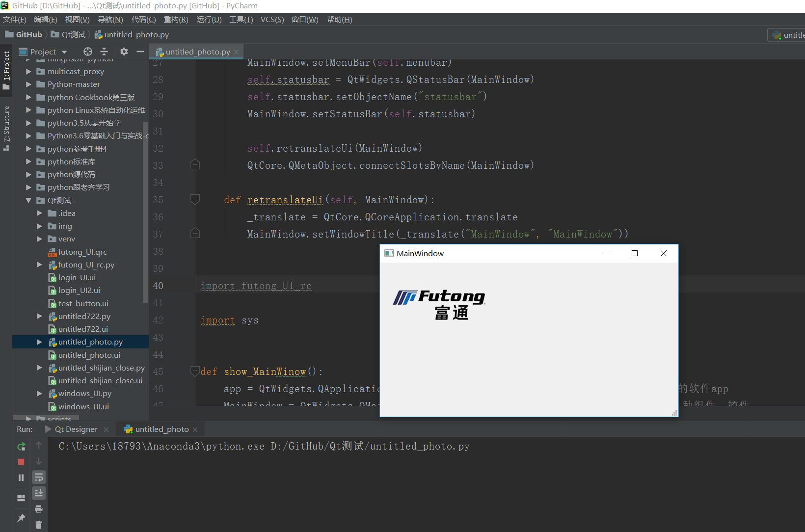Open the VCS(S) menu
The height and width of the screenshot is (532, 805).
[x=272, y=20]
